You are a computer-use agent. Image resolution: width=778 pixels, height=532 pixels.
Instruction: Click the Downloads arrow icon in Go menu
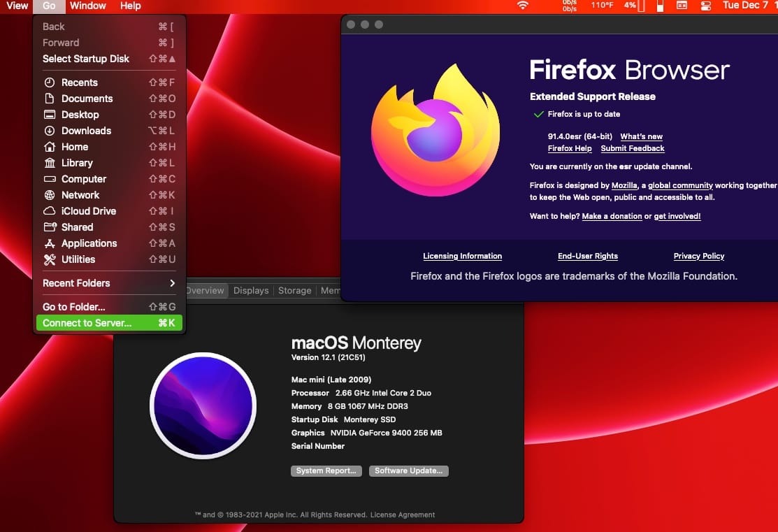(x=50, y=131)
